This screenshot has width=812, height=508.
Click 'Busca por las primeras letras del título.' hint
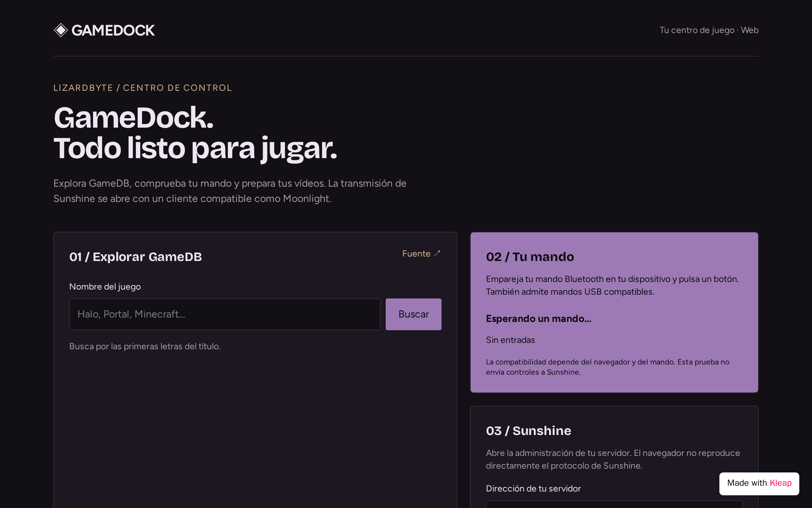(x=145, y=346)
